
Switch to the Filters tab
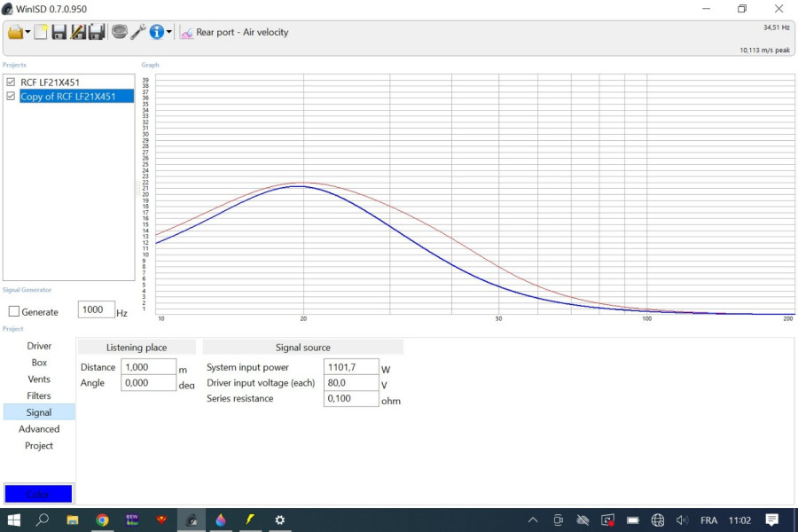click(39, 395)
